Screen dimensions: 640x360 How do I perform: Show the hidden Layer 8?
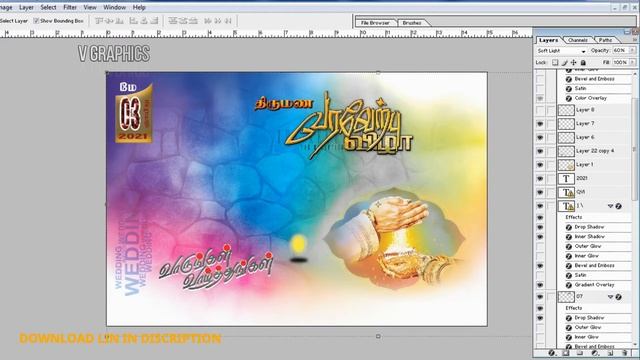pyautogui.click(x=540, y=110)
